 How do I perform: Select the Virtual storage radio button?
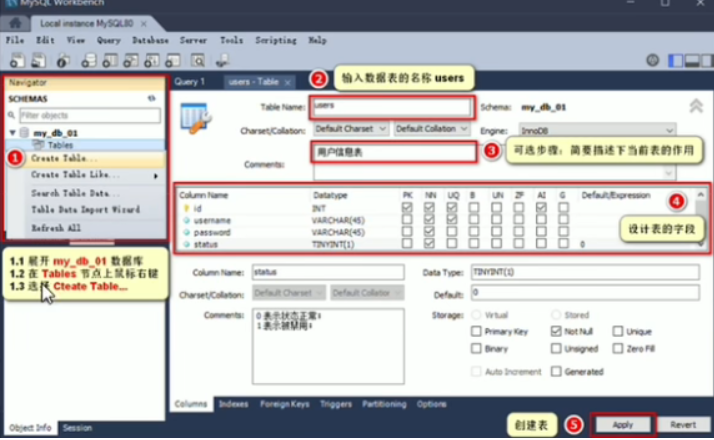[x=476, y=315]
